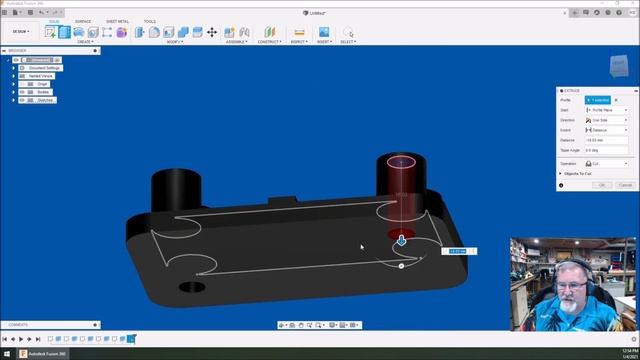This screenshot has height=360, width=640.
Task: Open the Grid and Snaps icon
Action: point(343,325)
